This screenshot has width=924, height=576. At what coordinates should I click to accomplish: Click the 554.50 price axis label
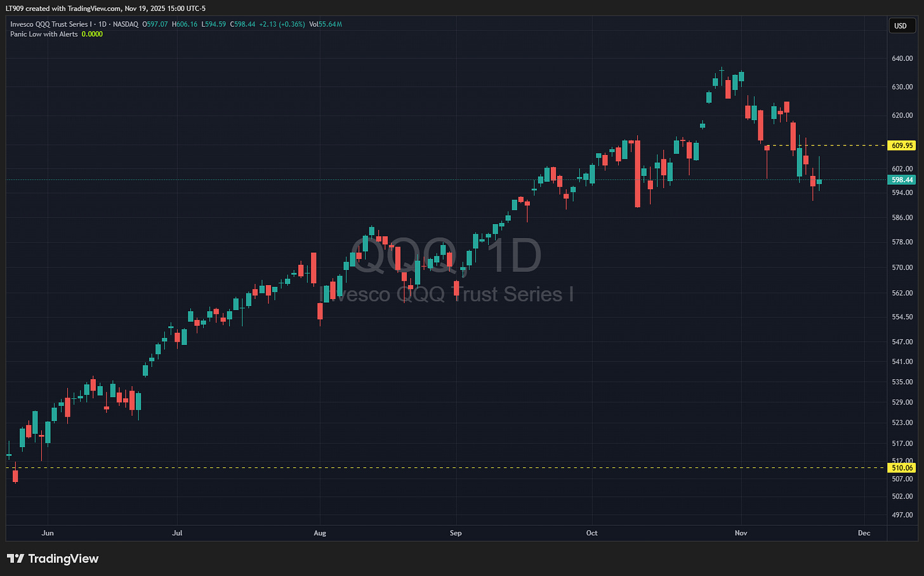tap(902, 317)
